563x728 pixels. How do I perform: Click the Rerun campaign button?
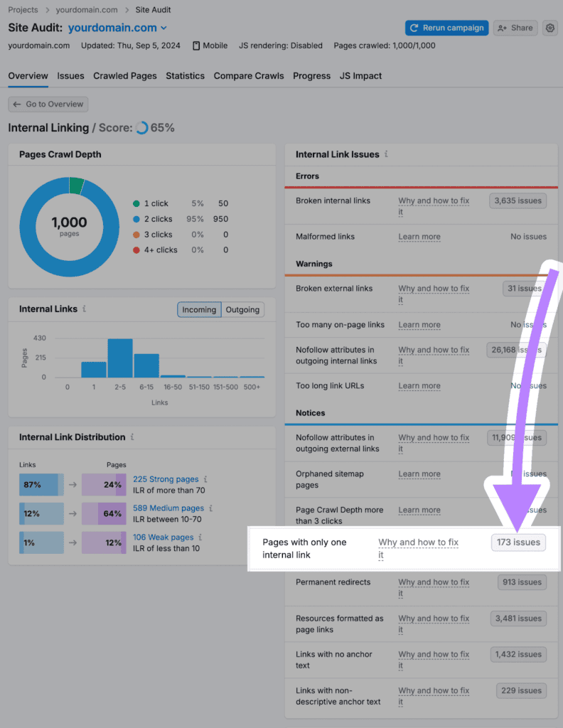pos(446,28)
